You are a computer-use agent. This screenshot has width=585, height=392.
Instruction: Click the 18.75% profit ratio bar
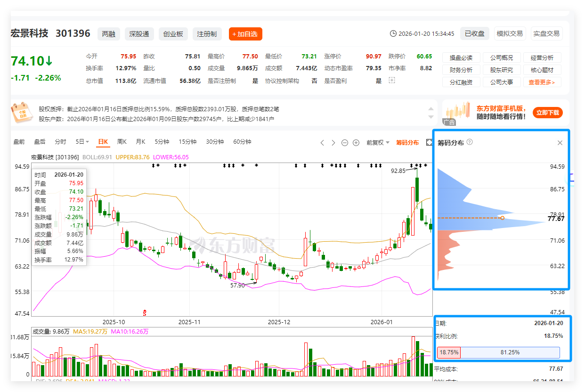pos(449,352)
